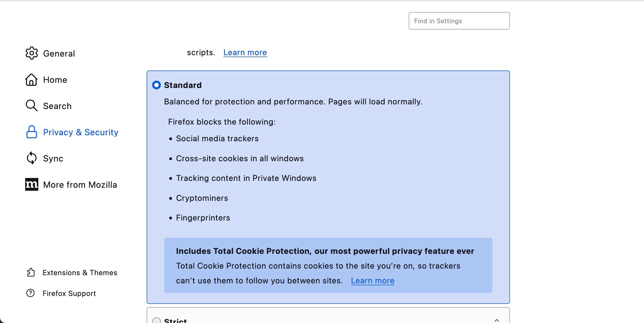Click the Learn more link next to scripts
The height and width of the screenshot is (323, 644).
click(245, 52)
